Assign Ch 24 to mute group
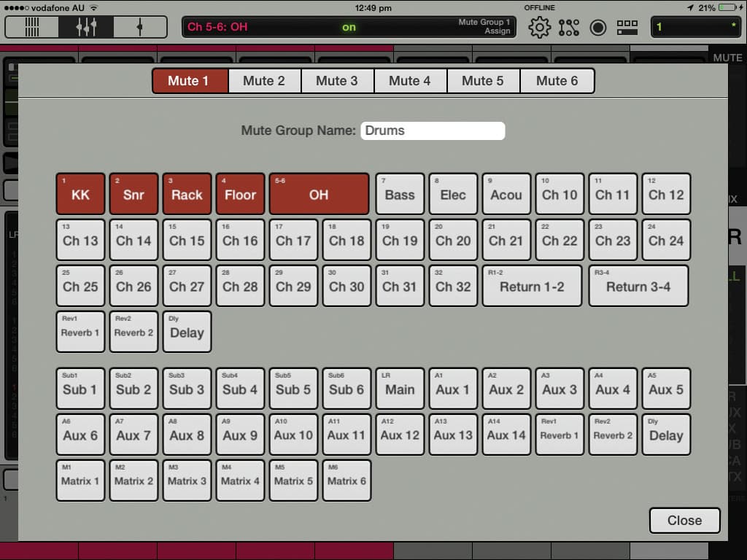Viewport: 747px width, 560px height. pos(666,239)
